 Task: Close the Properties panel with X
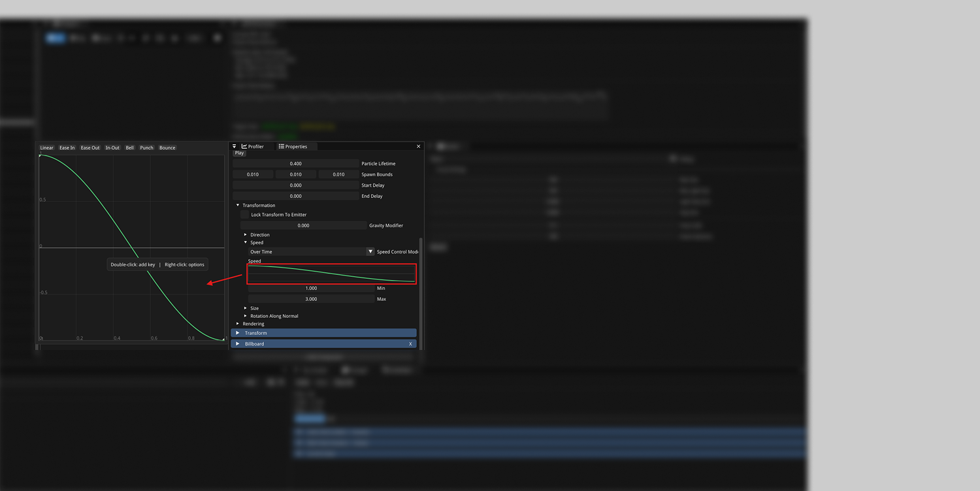[419, 146]
